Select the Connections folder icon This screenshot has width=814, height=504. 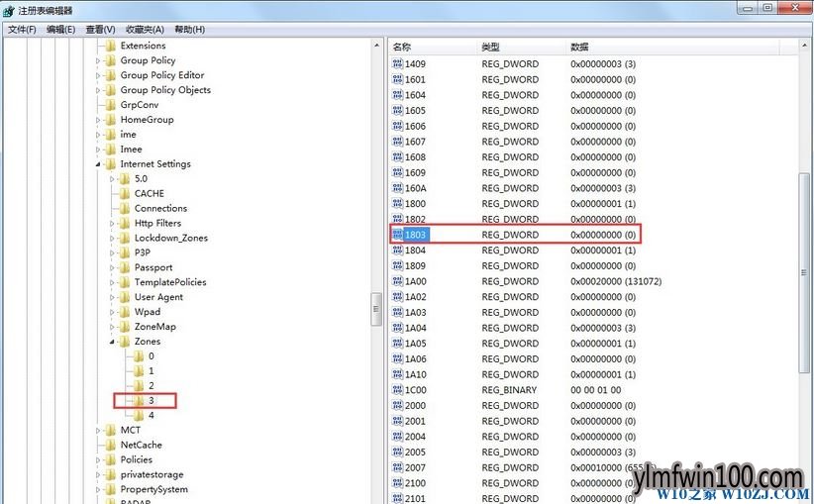[x=124, y=208]
